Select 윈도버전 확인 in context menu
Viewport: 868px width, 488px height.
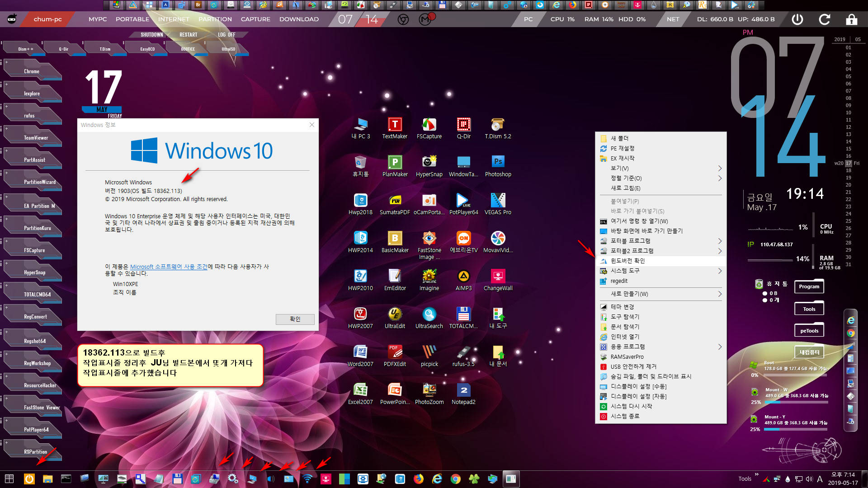(x=661, y=261)
